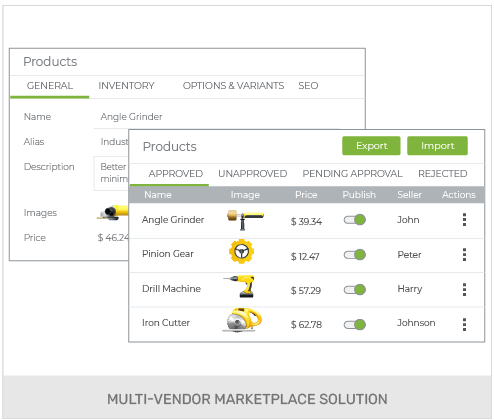Click the Angle Grinder name in table
Image resolution: width=494 pixels, height=420 pixels.
(173, 220)
